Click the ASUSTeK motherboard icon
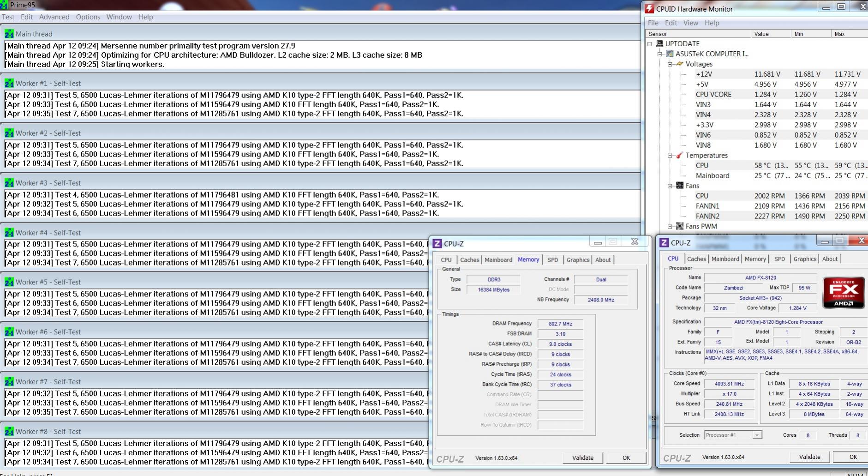 point(670,54)
